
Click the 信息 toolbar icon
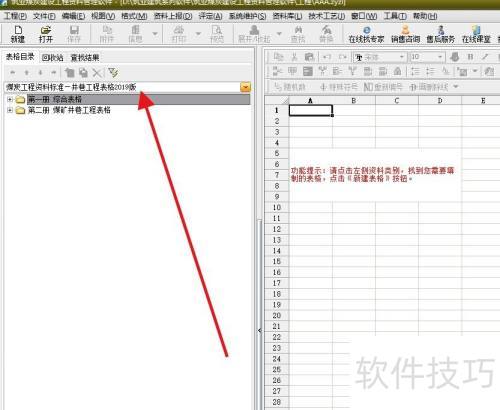pyautogui.click(x=135, y=34)
